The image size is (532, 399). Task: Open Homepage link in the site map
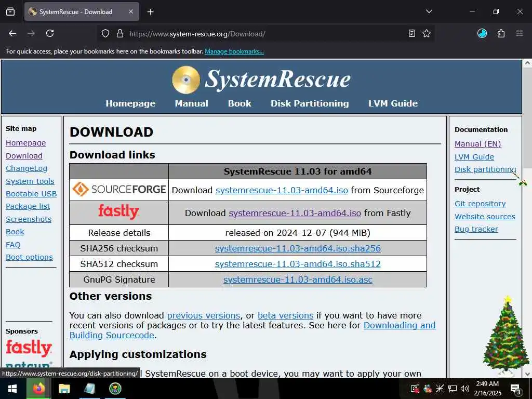(26, 143)
